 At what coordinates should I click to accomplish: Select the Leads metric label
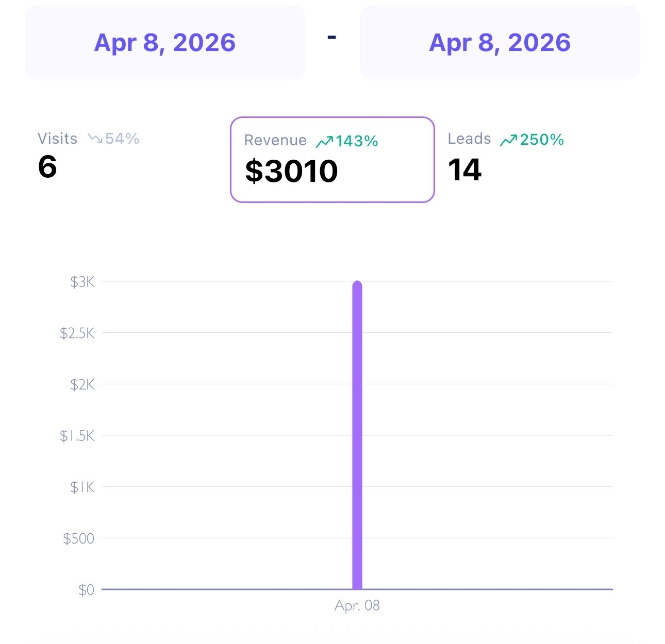tap(469, 139)
